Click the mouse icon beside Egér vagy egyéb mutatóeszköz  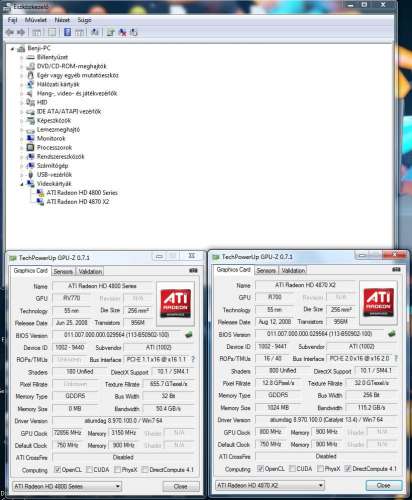click(30, 75)
